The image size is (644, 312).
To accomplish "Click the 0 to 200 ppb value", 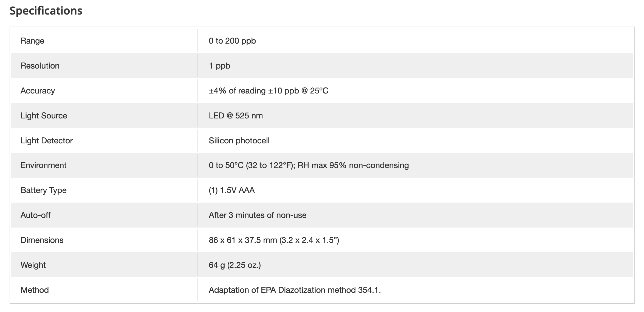I will pos(232,41).
